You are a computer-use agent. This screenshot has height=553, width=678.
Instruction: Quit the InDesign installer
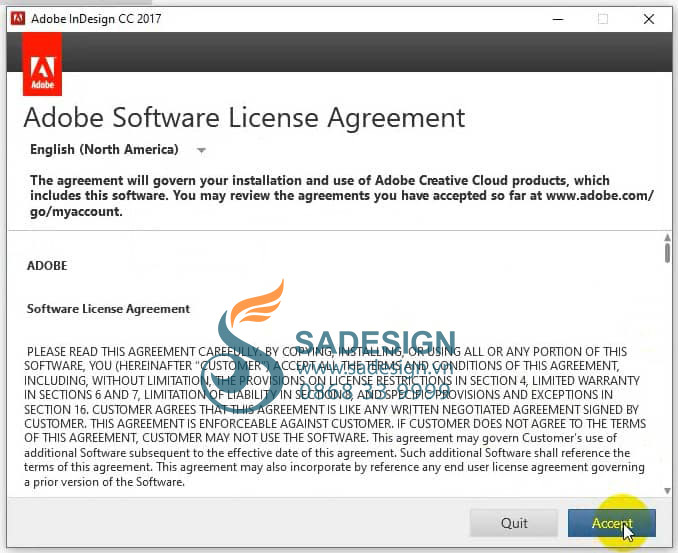pyautogui.click(x=514, y=523)
